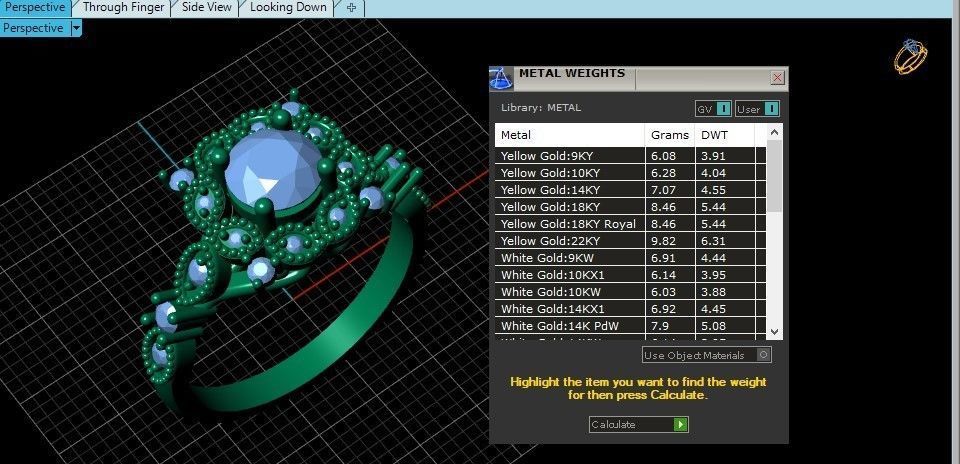Select the Yellow Gold:9KY row
Viewport: 960px width, 464px height.
[x=631, y=155]
